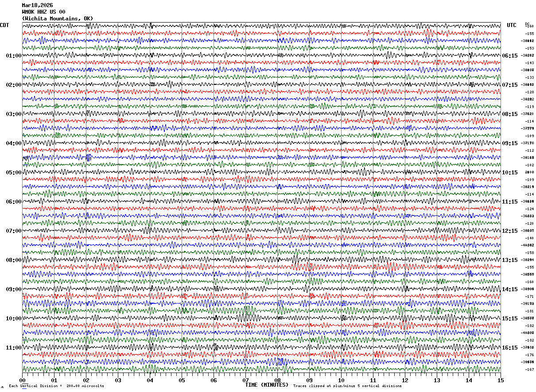The width and height of the screenshot is (536, 392).
Task: Click the CDT timezone label
Action: pyautogui.click(x=4, y=25)
